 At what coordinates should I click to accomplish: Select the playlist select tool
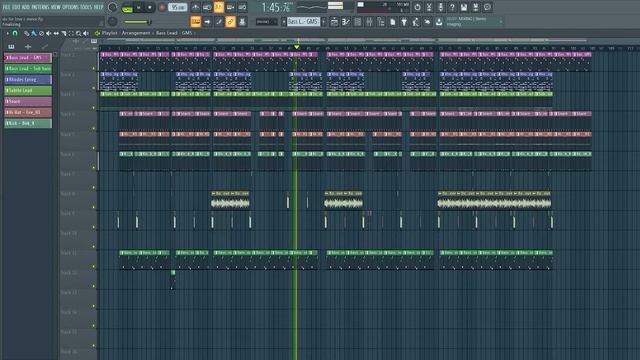(x=71, y=33)
